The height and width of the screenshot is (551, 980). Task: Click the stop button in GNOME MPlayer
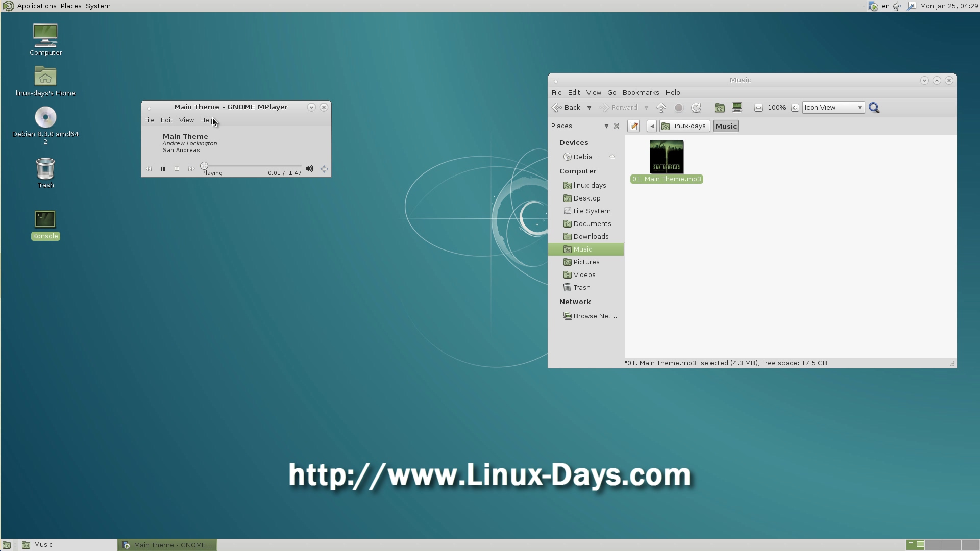tap(177, 169)
